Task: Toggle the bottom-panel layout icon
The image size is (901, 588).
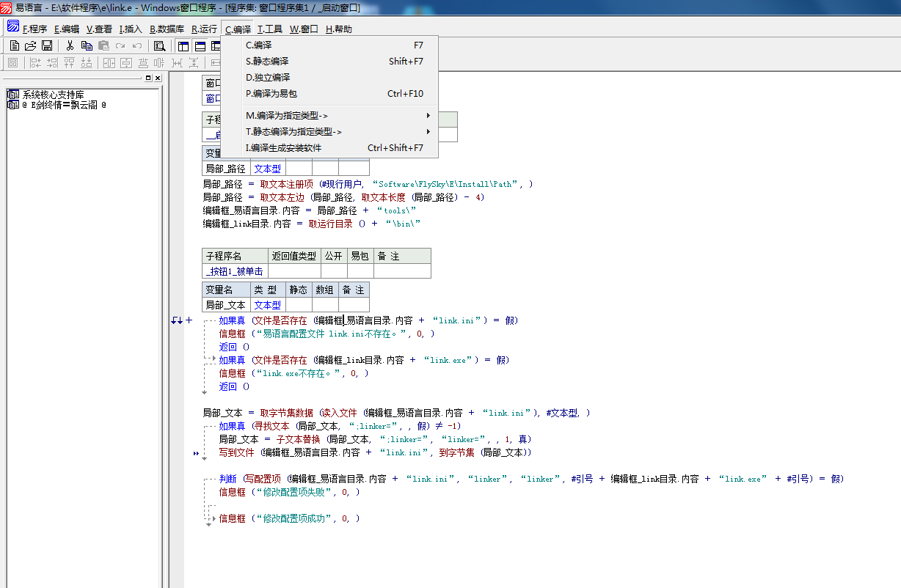Action: [200, 45]
